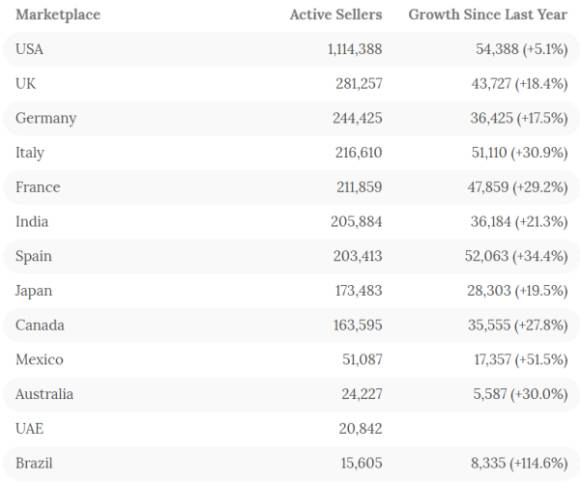Click the Active Sellers column header
580x483 pixels.
tap(336, 14)
